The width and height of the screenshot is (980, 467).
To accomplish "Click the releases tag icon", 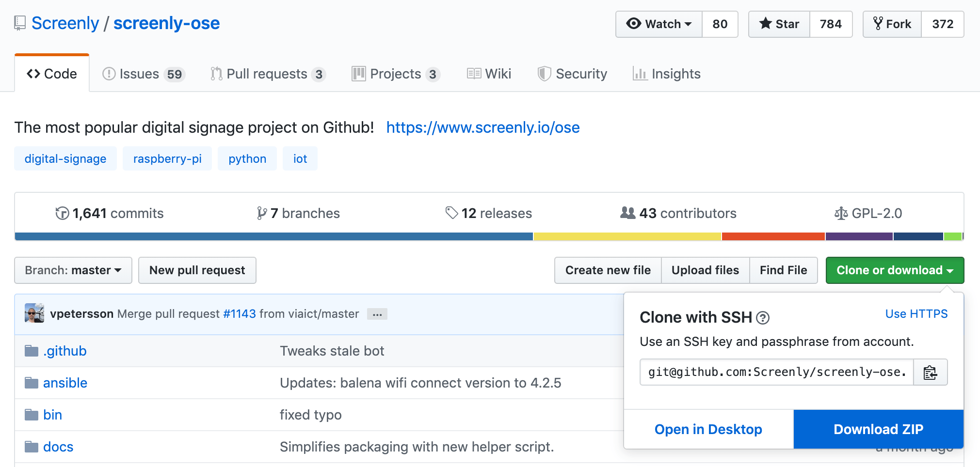I will point(451,213).
